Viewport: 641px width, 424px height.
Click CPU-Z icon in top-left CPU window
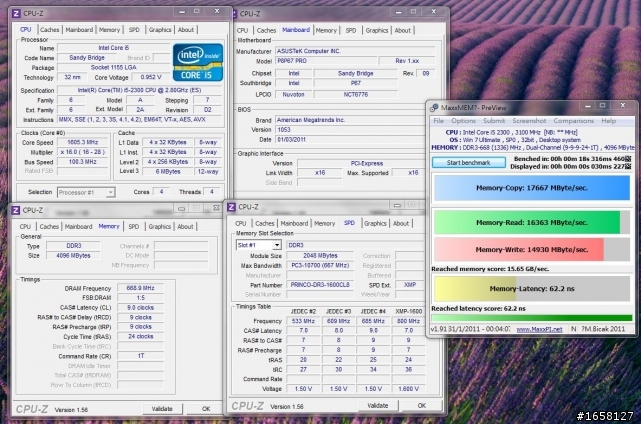[16, 13]
